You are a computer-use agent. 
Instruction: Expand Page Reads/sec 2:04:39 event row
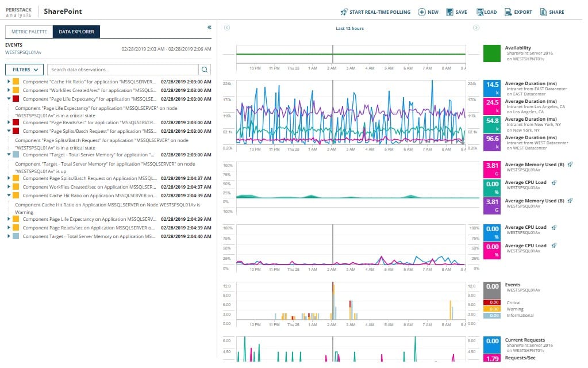(8, 228)
